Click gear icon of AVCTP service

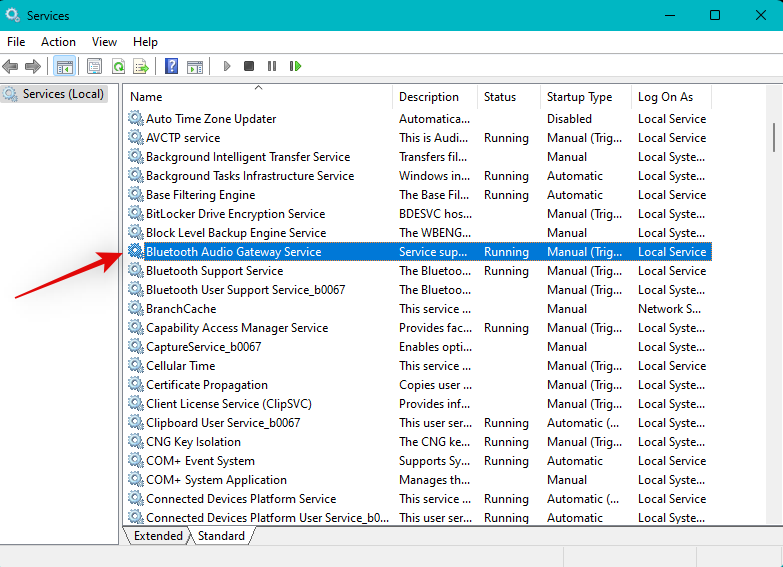135,137
